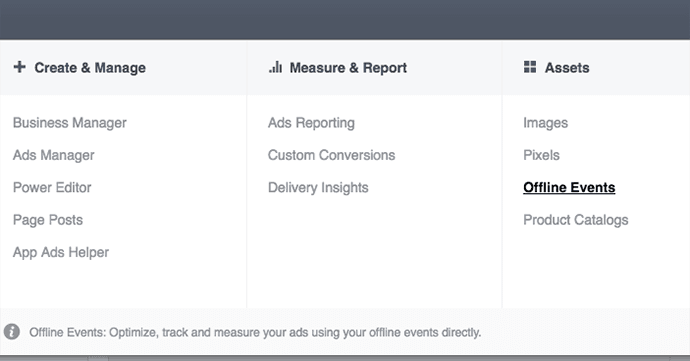
Task: Open Ads Manager
Action: pyautogui.click(x=54, y=155)
